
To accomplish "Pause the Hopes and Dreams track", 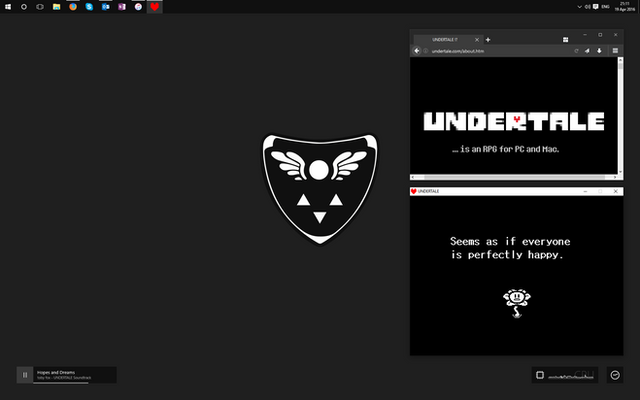I will [x=24, y=375].
